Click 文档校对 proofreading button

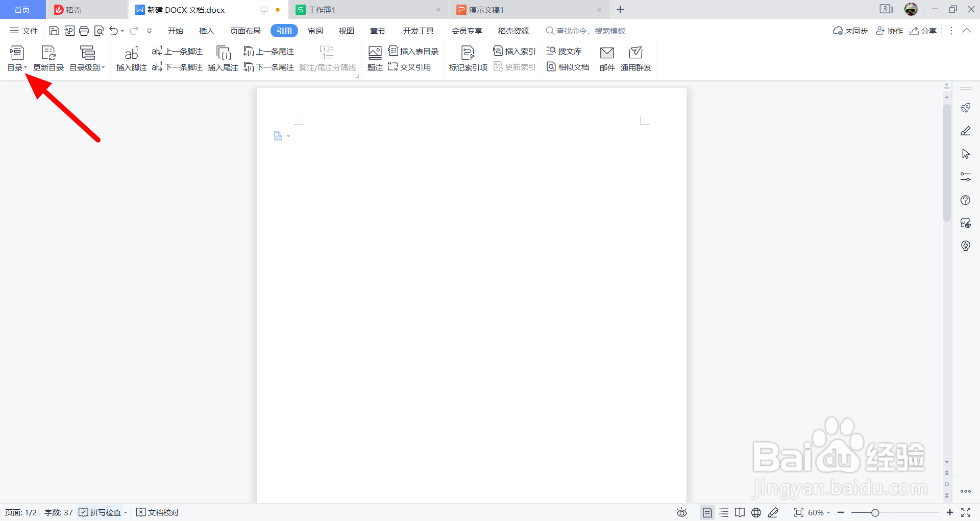(158, 512)
